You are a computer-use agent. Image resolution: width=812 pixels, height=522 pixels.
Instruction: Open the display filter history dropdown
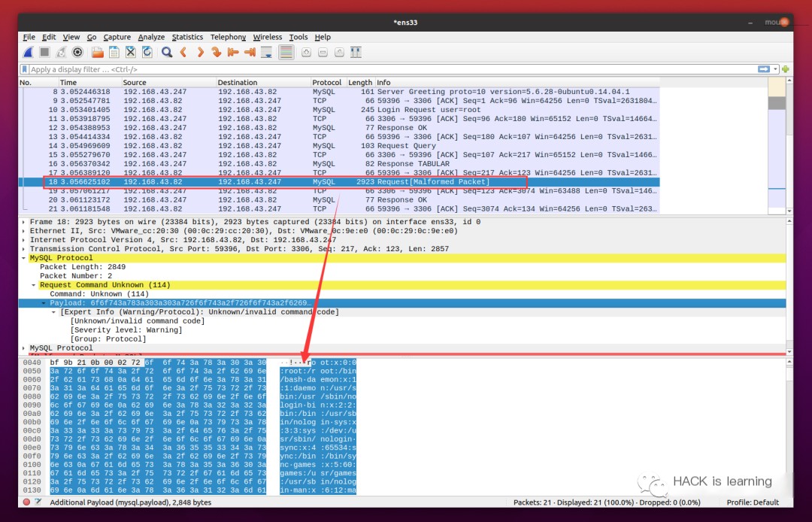pyautogui.click(x=775, y=69)
